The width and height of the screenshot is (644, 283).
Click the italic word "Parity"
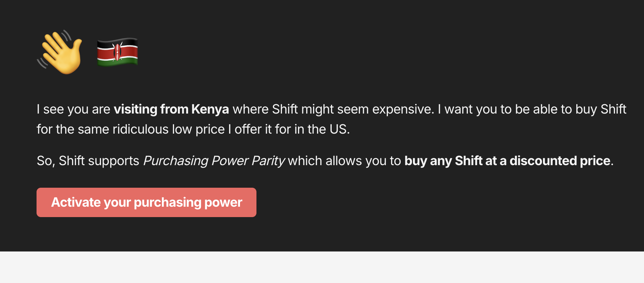pyautogui.click(x=268, y=161)
